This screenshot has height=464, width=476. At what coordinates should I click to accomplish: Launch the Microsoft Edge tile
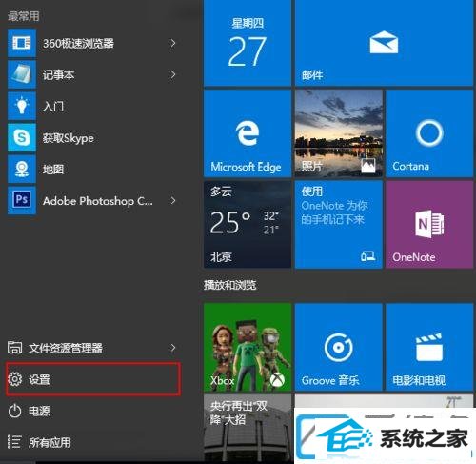248,133
